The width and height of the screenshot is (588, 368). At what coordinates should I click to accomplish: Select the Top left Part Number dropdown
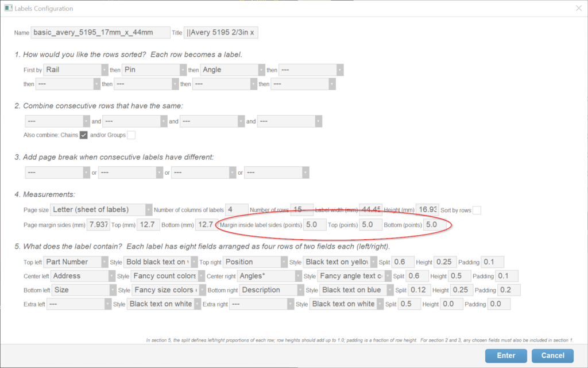coord(76,262)
